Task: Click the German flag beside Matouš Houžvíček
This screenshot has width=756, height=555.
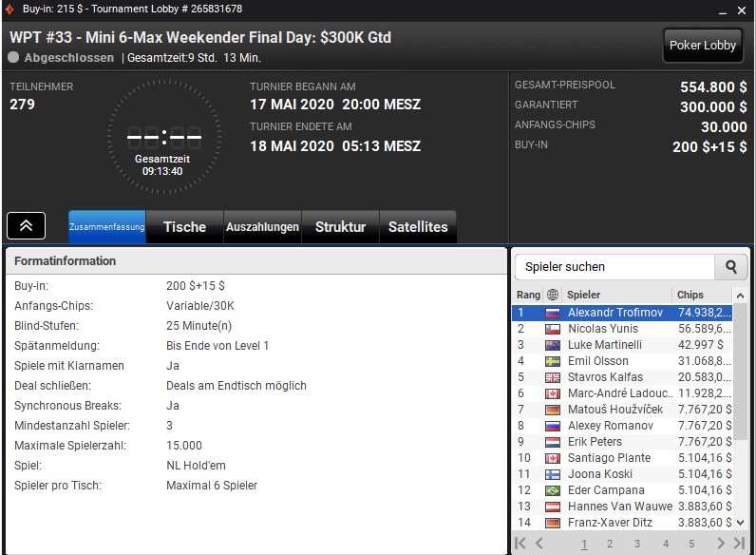Action: click(x=553, y=411)
